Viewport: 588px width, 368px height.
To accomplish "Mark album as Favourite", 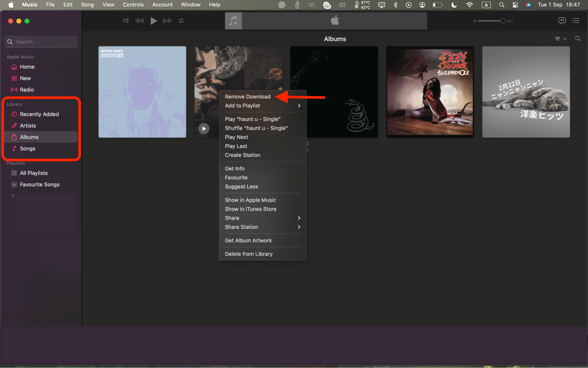I will [x=263, y=178].
